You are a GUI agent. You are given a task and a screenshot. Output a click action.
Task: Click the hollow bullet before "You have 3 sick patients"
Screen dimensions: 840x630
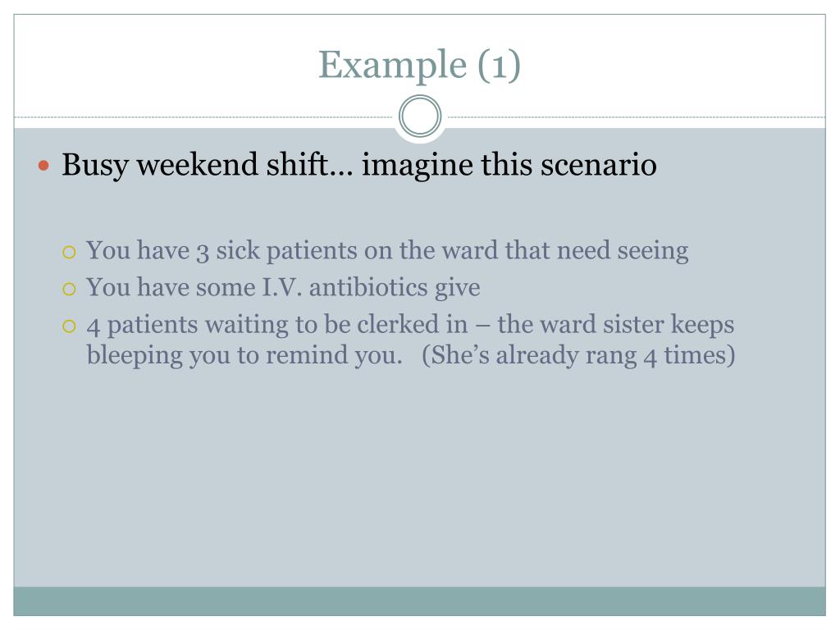coord(69,252)
